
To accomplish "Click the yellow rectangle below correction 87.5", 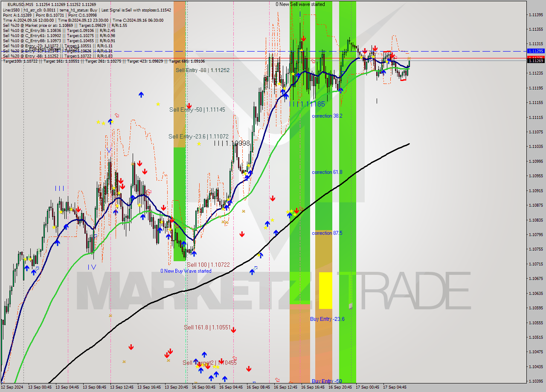I will click(x=325, y=291).
